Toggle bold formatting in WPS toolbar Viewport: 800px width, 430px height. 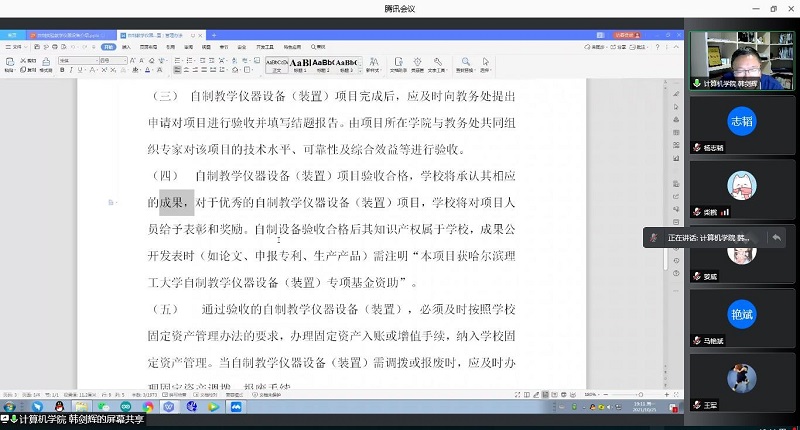pyautogui.click(x=62, y=71)
